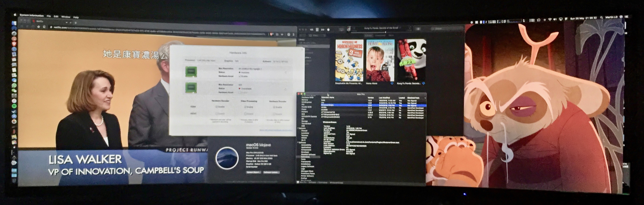Select the WhateverGreen extension row

coord(374,105)
